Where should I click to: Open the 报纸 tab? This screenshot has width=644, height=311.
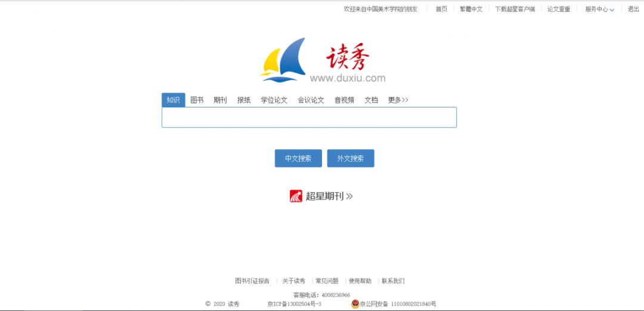click(244, 100)
